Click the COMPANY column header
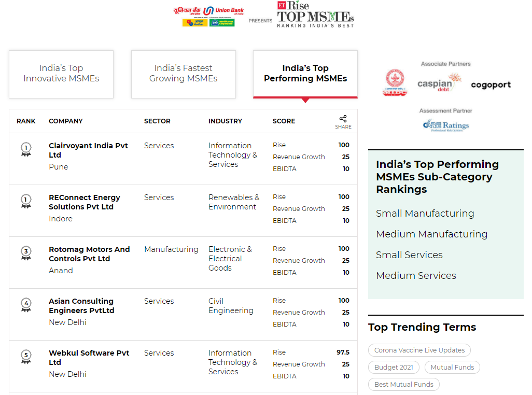The width and height of the screenshot is (532, 395). coord(65,121)
